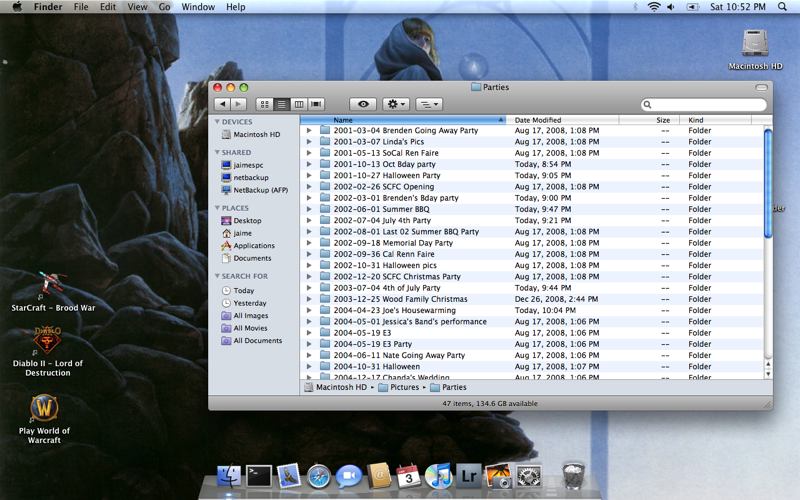Click the Wi-Fi status menu icon
800x500 pixels.
click(654, 7)
